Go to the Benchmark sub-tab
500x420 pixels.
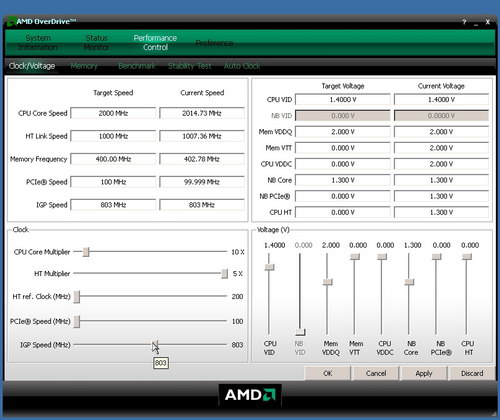click(137, 66)
